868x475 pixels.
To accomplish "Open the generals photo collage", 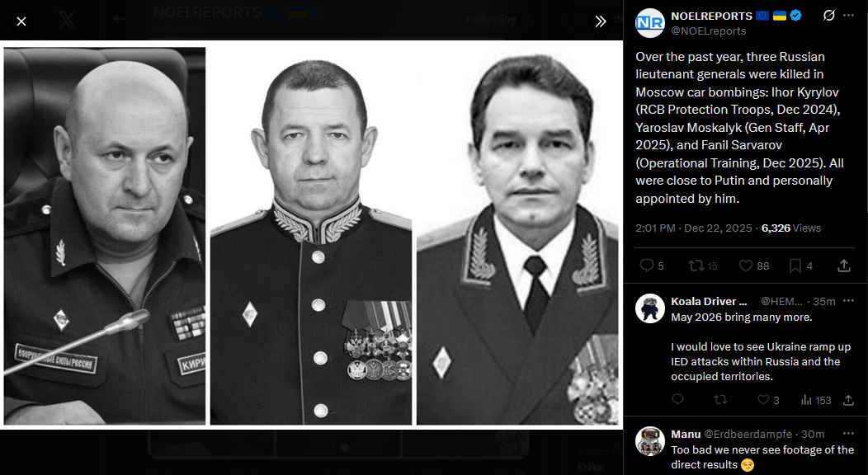I will [311, 236].
